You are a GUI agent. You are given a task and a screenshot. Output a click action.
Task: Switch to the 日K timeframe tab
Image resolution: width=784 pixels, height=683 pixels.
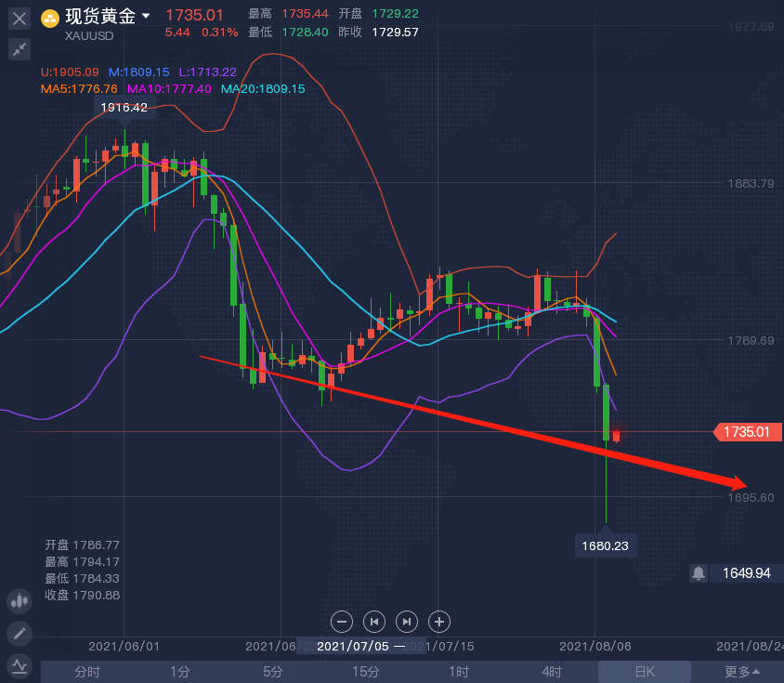tap(644, 672)
